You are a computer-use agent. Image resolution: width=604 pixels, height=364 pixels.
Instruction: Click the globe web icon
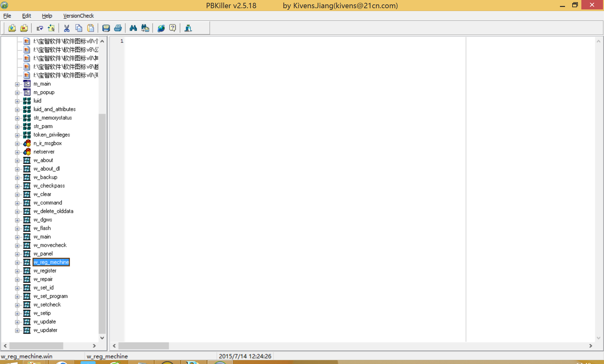(x=161, y=28)
